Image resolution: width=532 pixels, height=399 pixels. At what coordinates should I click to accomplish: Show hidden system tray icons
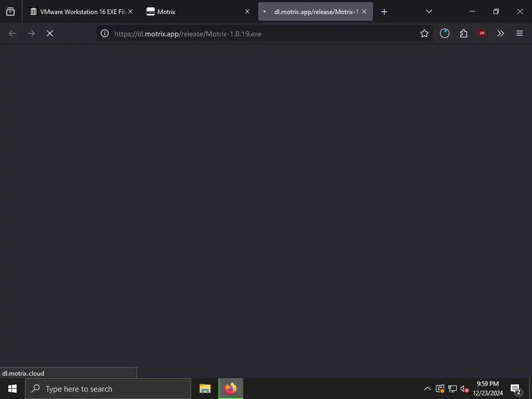click(x=428, y=389)
